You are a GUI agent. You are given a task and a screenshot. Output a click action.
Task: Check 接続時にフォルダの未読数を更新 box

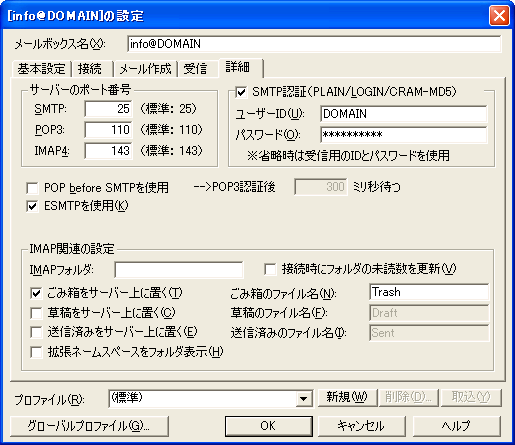[x=270, y=269]
